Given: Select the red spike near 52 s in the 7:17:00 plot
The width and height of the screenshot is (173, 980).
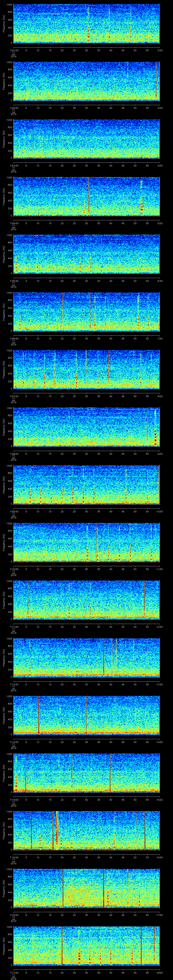Looking at the screenshot, I should [141, 946].
